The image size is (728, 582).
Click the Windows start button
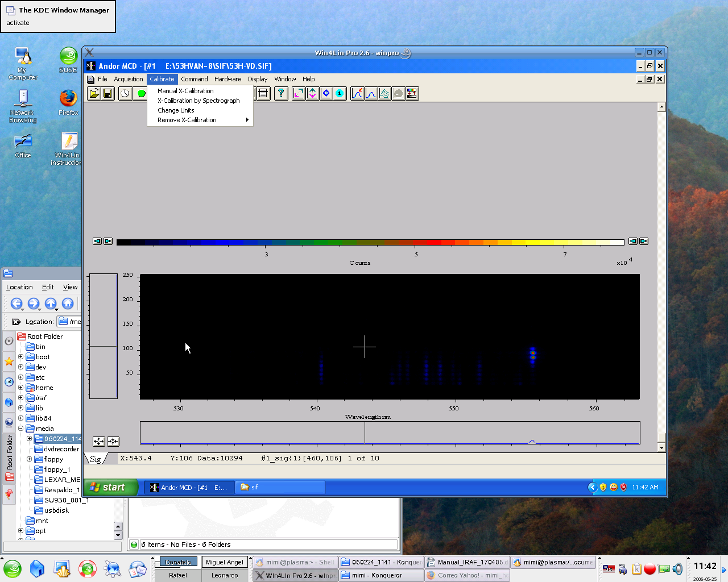coord(111,487)
